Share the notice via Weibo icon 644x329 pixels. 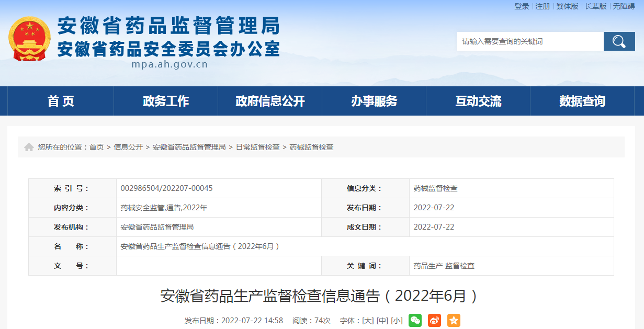(x=434, y=321)
